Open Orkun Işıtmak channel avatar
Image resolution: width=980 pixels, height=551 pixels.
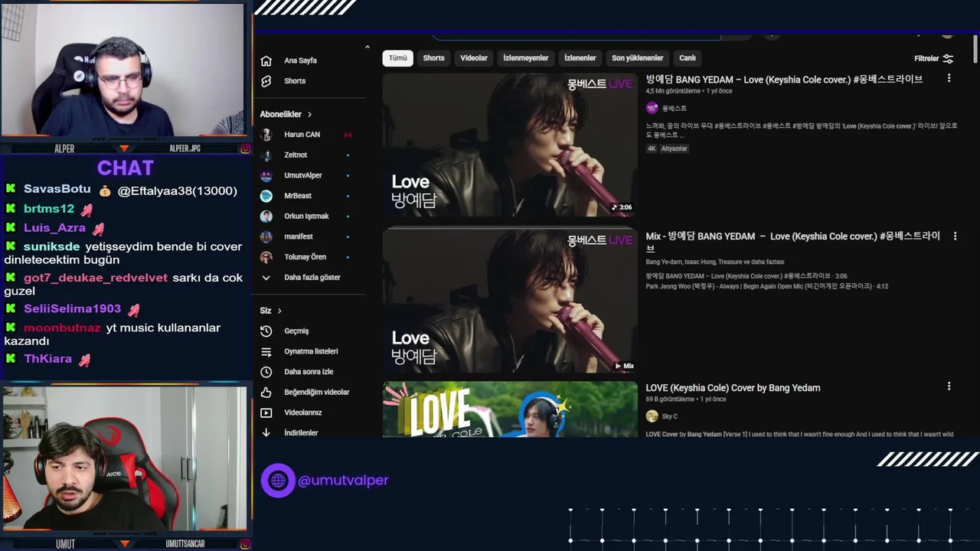point(266,217)
